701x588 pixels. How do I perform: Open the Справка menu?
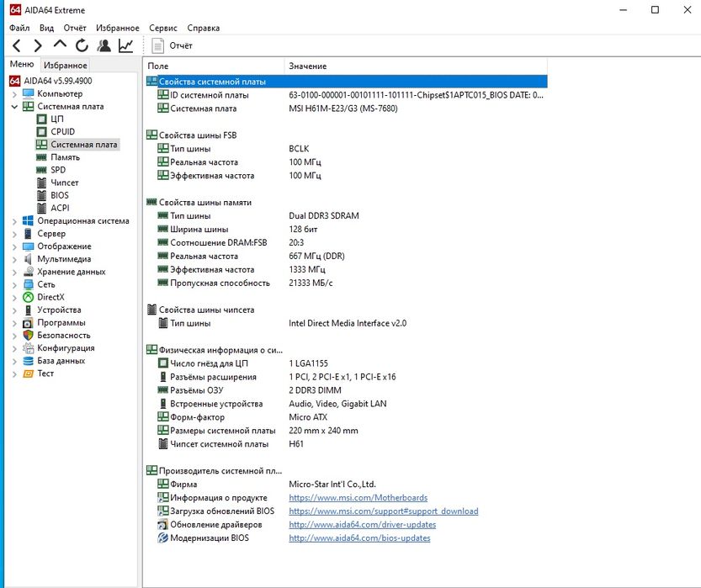click(204, 28)
